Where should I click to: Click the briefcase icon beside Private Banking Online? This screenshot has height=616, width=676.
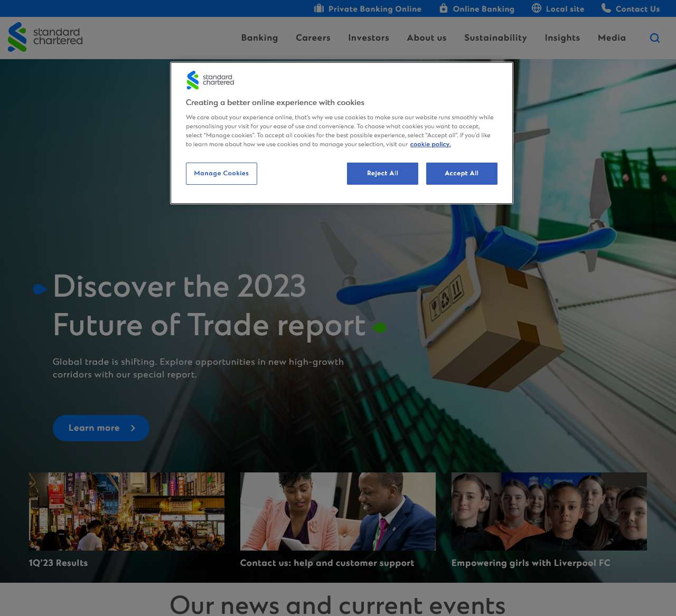coord(319,8)
